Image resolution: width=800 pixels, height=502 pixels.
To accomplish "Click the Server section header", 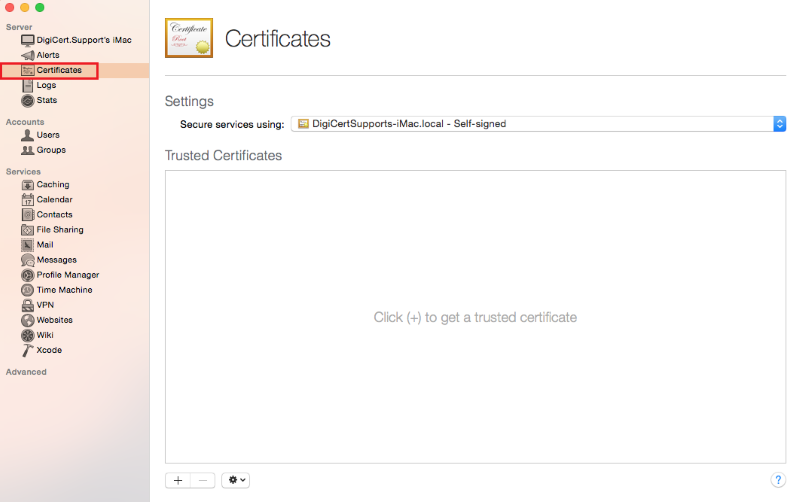I will click(19, 27).
